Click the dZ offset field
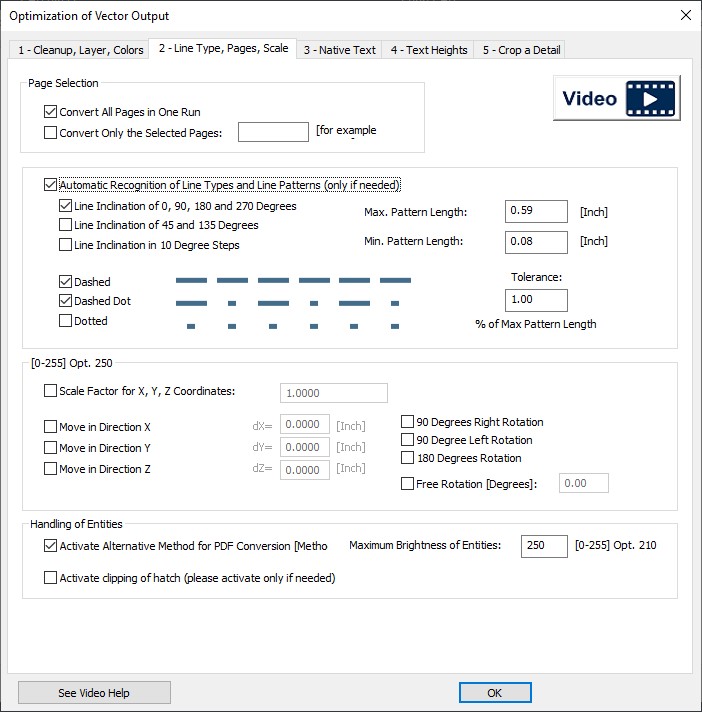Viewport: 702px width, 712px height. 305,470
